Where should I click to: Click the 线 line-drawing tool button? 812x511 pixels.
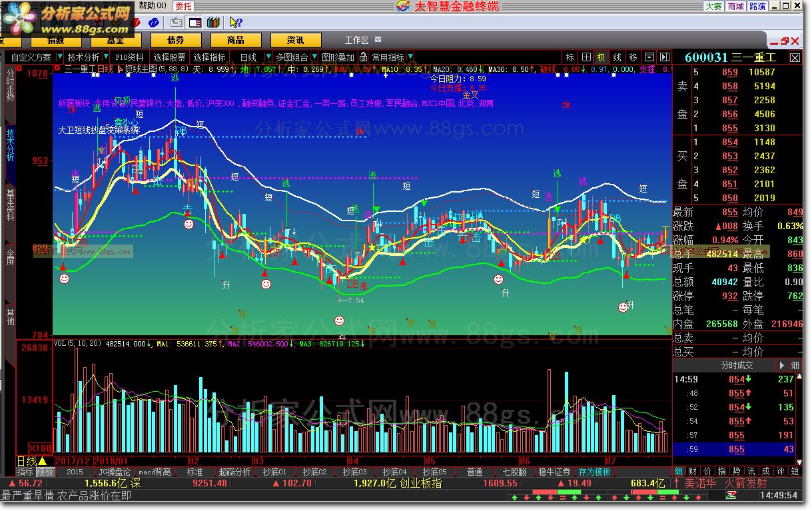click(x=617, y=57)
